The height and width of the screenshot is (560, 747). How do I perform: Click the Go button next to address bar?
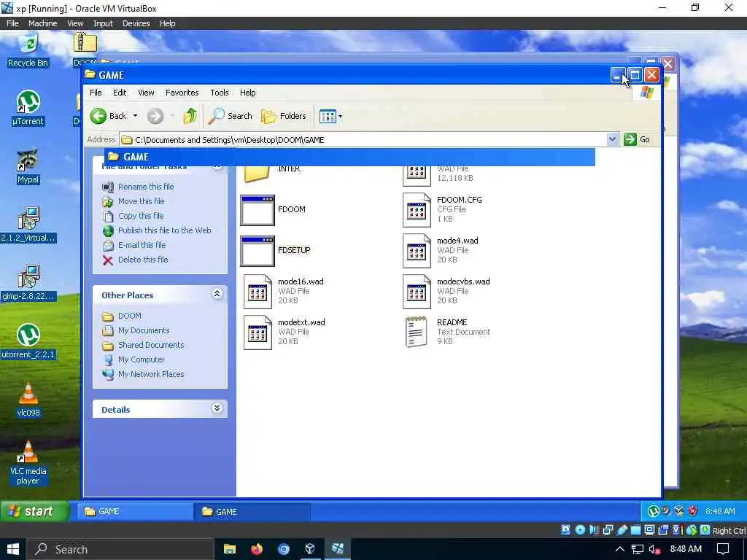(x=637, y=139)
